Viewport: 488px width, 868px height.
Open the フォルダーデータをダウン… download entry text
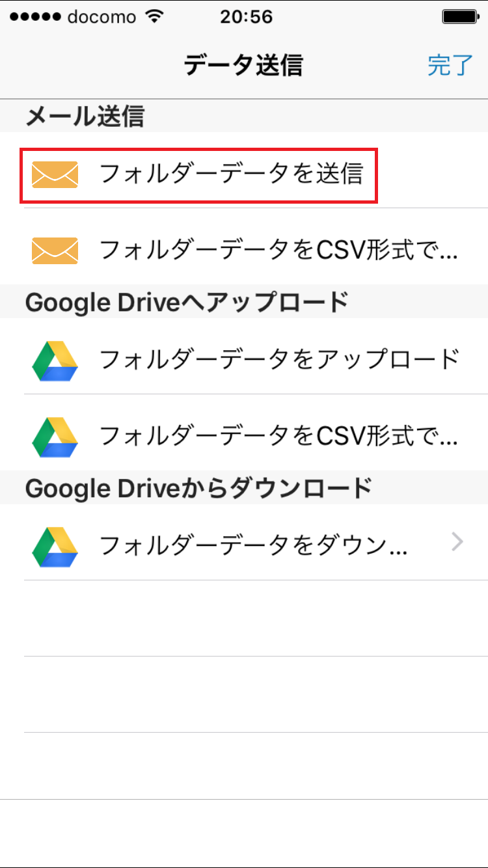click(254, 545)
